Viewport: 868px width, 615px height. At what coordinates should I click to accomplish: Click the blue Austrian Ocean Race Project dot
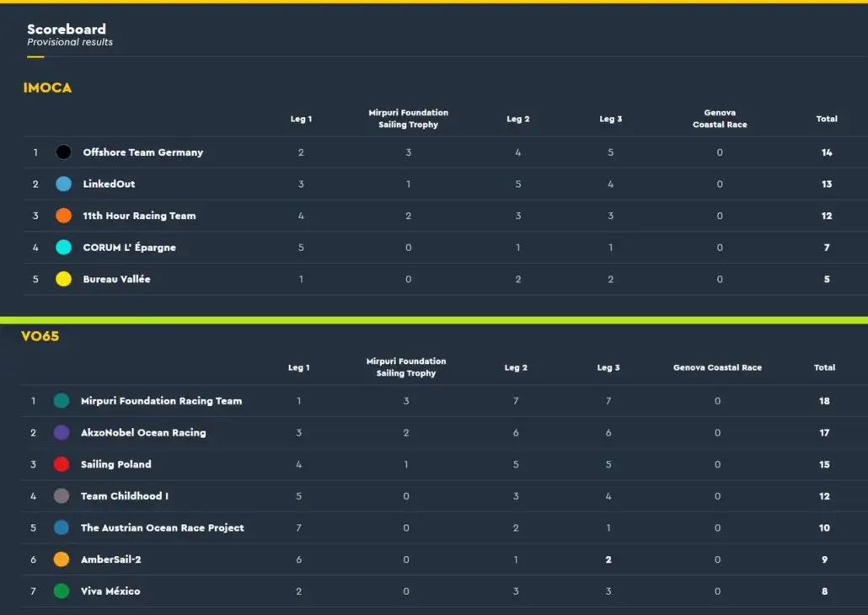pos(62,527)
